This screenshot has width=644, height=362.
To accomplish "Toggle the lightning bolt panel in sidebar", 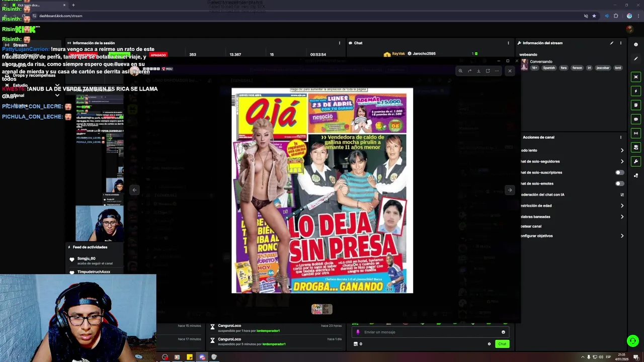I will [636, 91].
